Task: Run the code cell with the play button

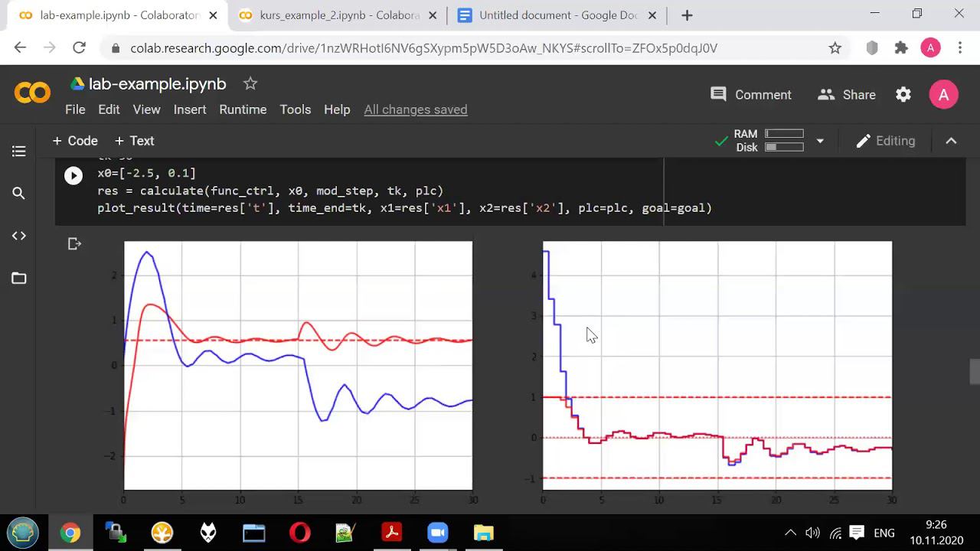Action: 73,176
